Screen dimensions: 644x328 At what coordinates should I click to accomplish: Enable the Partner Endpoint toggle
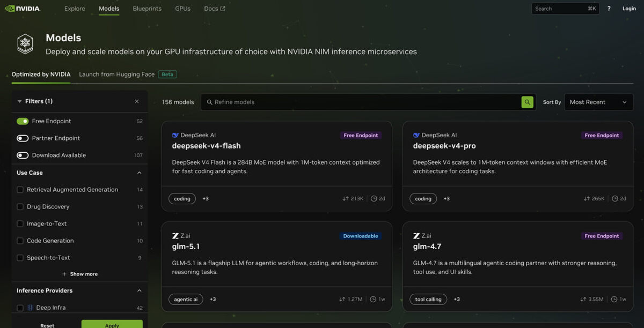point(23,138)
